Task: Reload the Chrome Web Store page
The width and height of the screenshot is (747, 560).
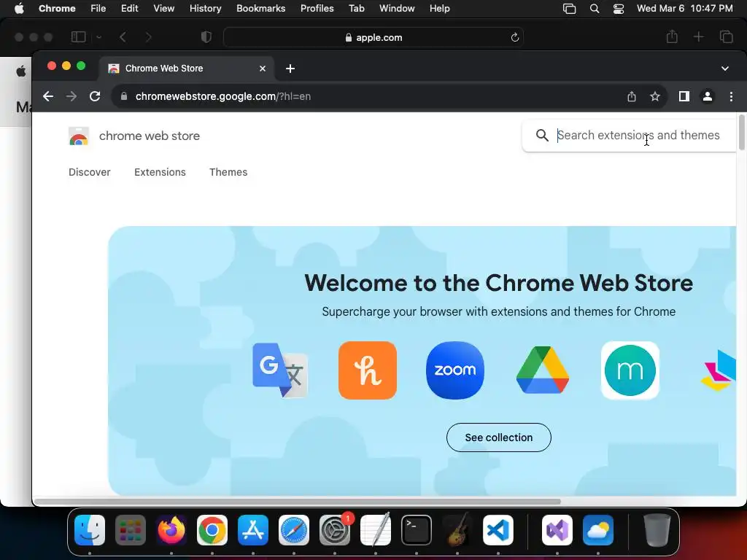Action: tap(95, 97)
